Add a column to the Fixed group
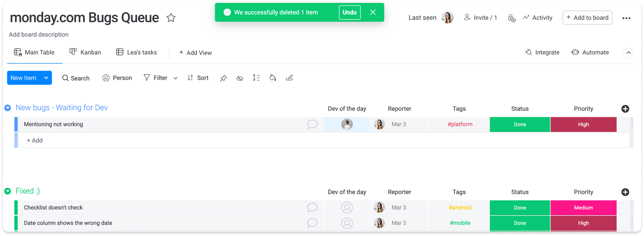The width and height of the screenshot is (644, 236). [x=625, y=192]
